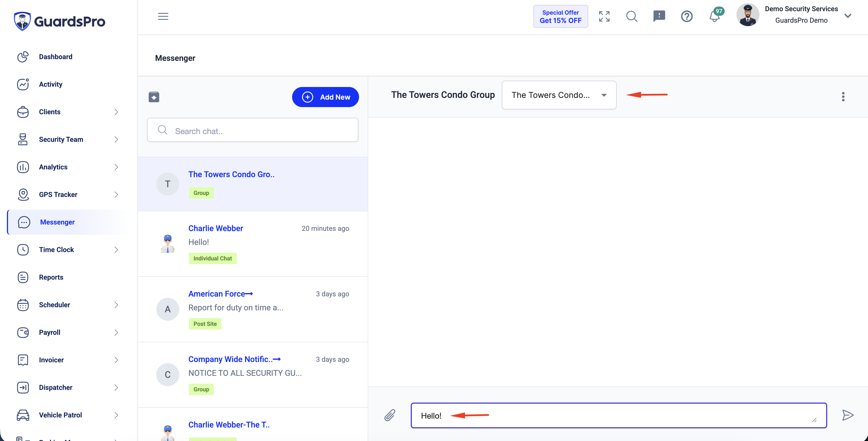868x441 pixels.
Task: Click the Payroll wallet icon
Action: coord(23,332)
